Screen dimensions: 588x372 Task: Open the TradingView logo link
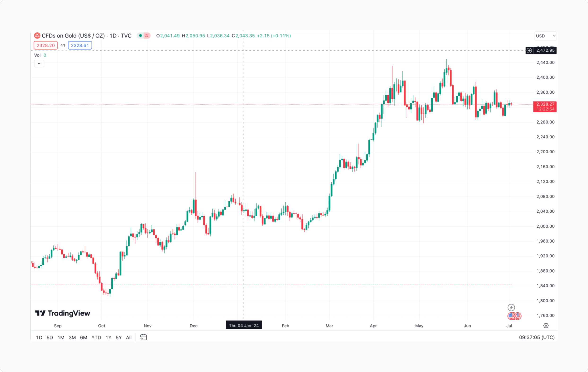point(62,313)
